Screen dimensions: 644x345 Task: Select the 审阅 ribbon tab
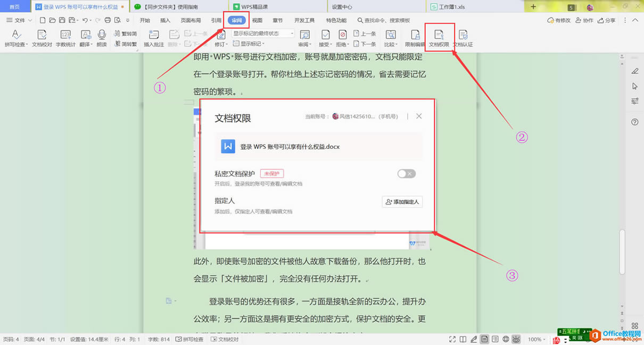(x=237, y=20)
